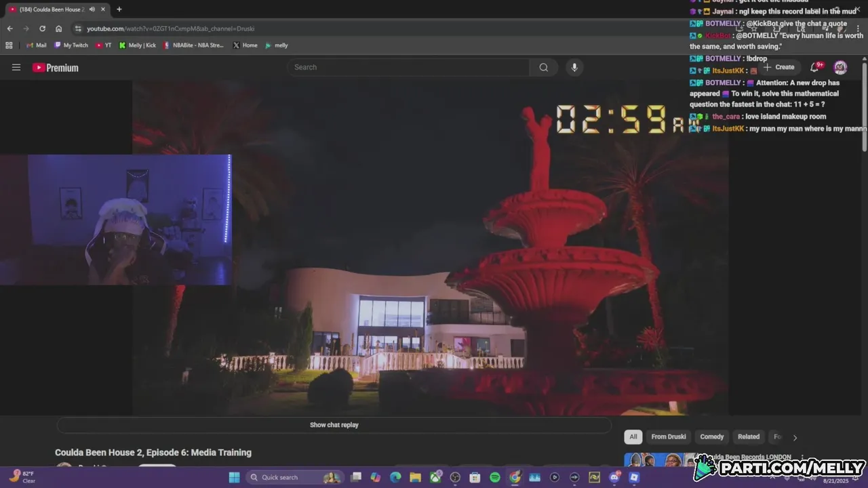Viewport: 868px width, 488px height.
Task: Open the YouTube hamburger guide menu
Action: coord(16,67)
